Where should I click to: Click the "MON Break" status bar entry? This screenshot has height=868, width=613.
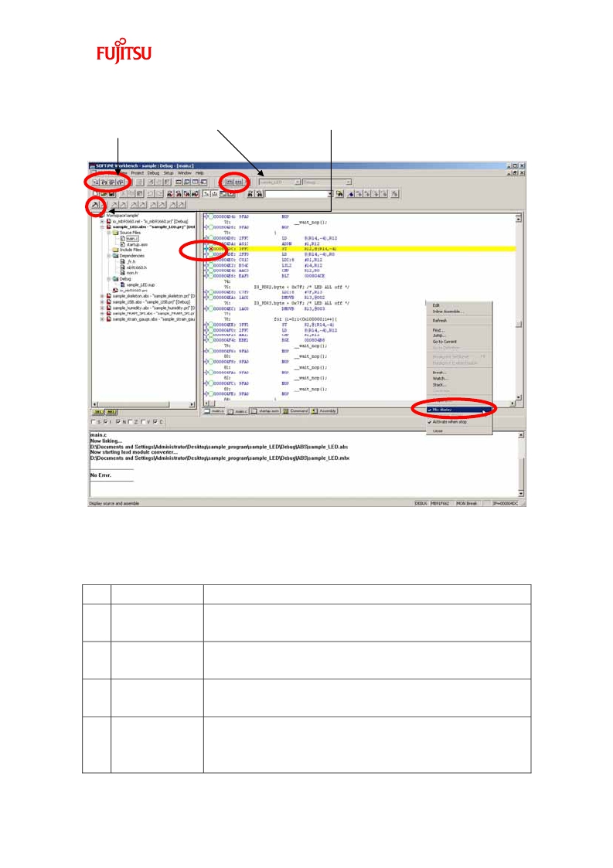[x=467, y=503]
